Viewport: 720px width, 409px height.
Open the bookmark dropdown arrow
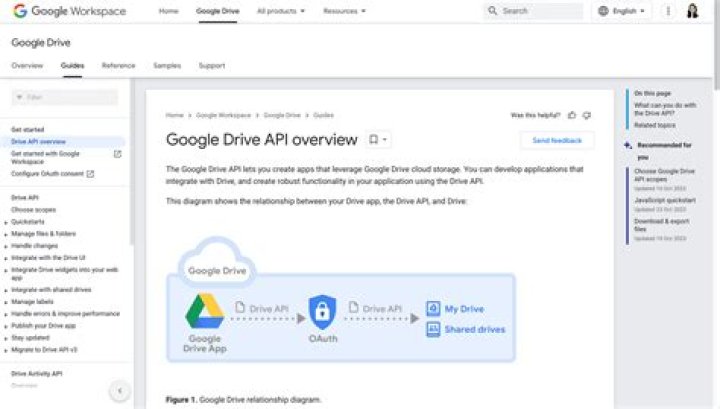[x=385, y=140]
